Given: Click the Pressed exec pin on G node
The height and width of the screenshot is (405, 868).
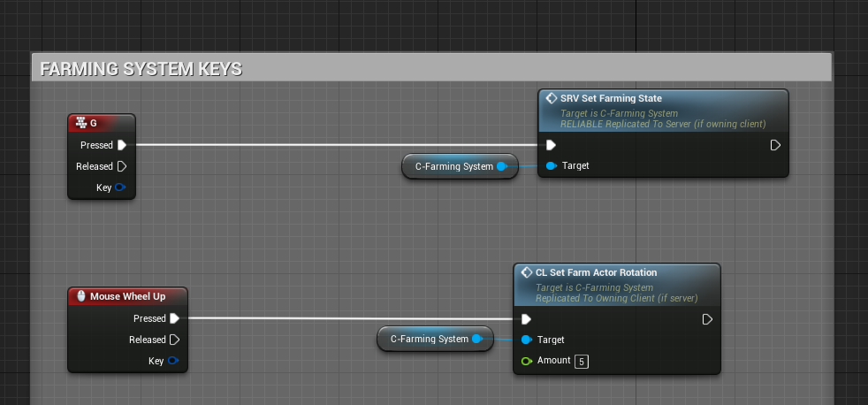Looking at the screenshot, I should pos(122,145).
